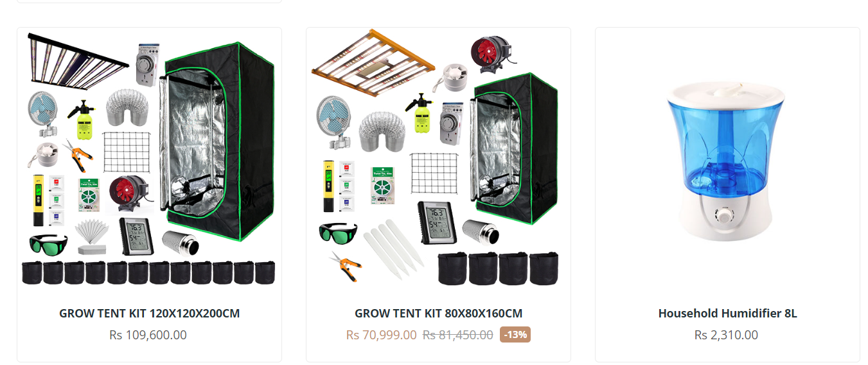The width and height of the screenshot is (868, 365).
Task: Click the Rs 109,600.00 price
Action: coord(148,335)
